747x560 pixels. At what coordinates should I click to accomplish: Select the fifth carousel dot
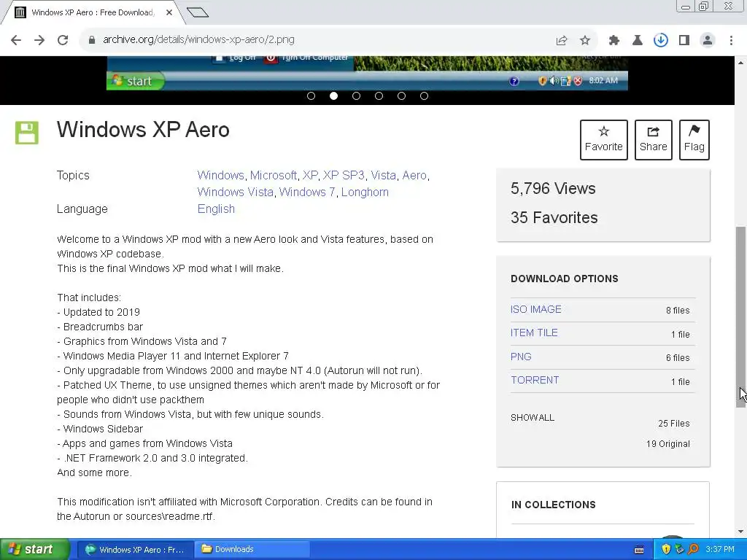pos(402,96)
